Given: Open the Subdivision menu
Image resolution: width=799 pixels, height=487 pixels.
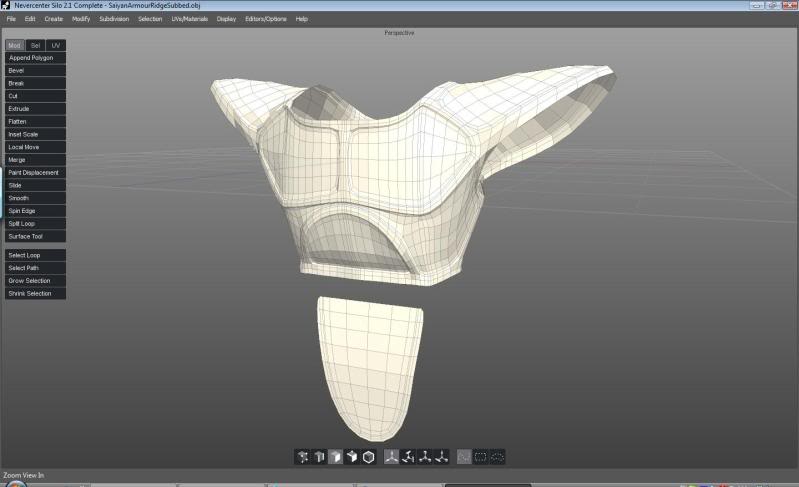Looking at the screenshot, I should pos(114,19).
